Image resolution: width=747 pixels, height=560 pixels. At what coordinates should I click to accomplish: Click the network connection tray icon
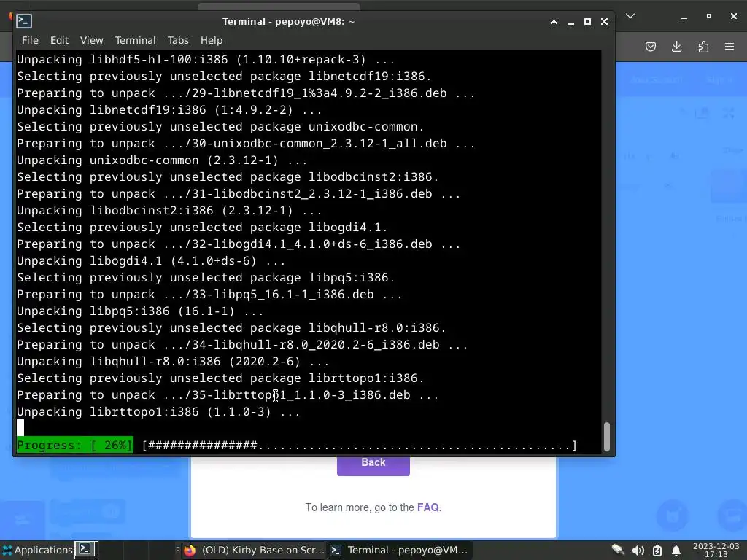pyautogui.click(x=618, y=551)
